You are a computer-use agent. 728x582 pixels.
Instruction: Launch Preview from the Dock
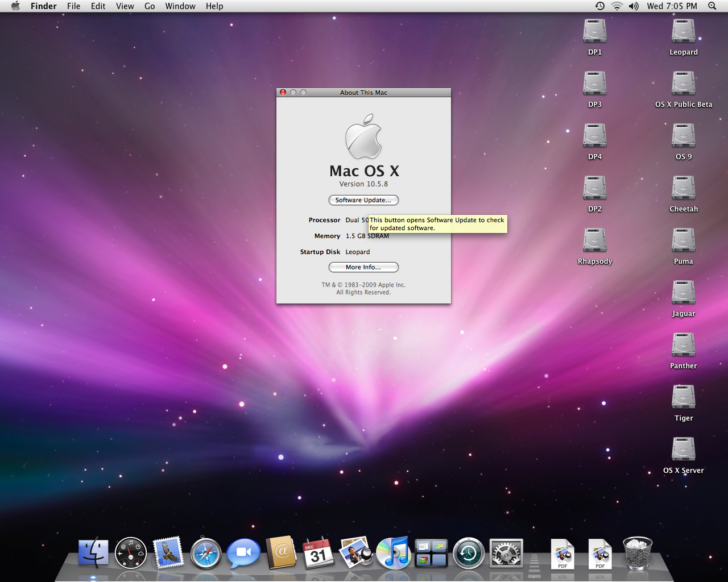click(356, 553)
